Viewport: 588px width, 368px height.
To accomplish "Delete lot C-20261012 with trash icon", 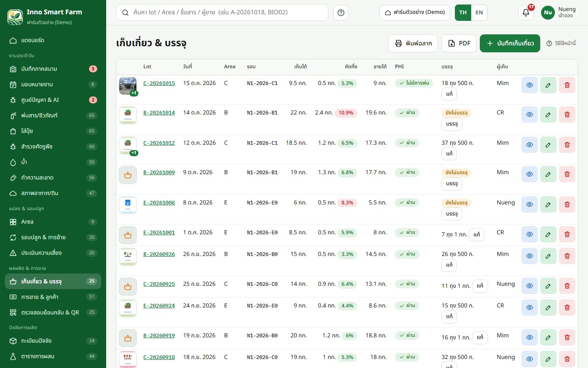I will 567,145.
